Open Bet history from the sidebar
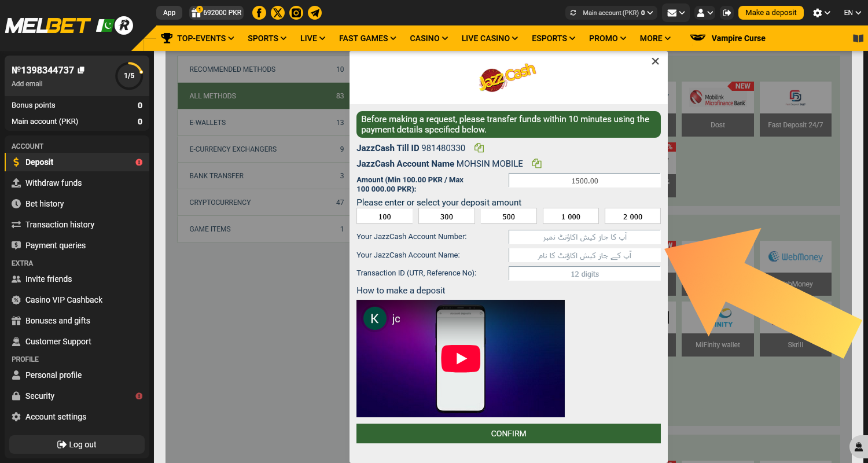The width and height of the screenshot is (868, 463). tap(45, 203)
